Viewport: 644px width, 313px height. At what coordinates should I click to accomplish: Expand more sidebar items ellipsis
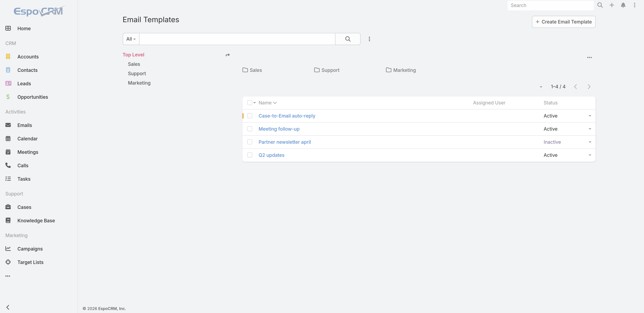(8, 276)
